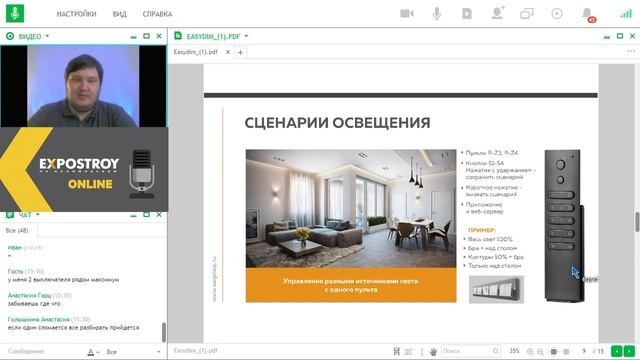Image resolution: width=640 pixels, height=360 pixels.
Task: Add a new document tab with plus
Action: tap(240, 52)
